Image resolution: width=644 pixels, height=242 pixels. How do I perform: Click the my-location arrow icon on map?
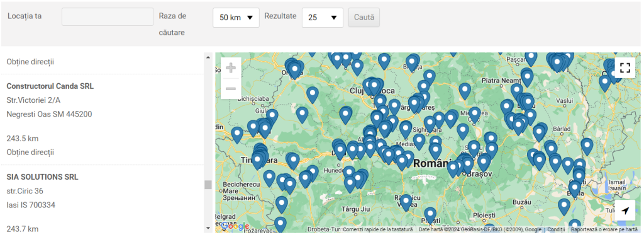(x=625, y=210)
